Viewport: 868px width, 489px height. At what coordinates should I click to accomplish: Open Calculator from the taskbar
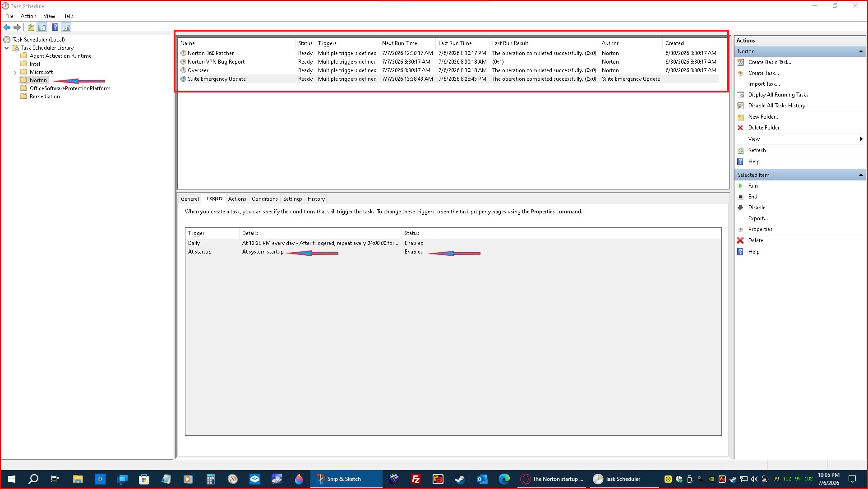(210, 479)
